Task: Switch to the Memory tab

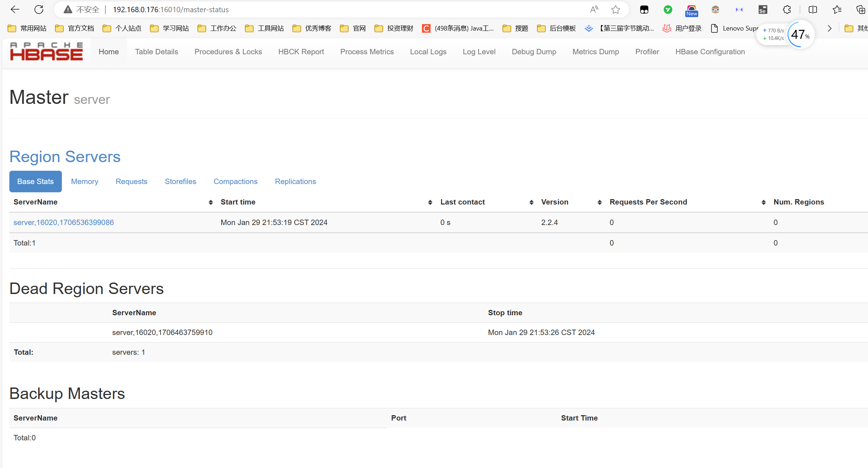Action: click(85, 182)
